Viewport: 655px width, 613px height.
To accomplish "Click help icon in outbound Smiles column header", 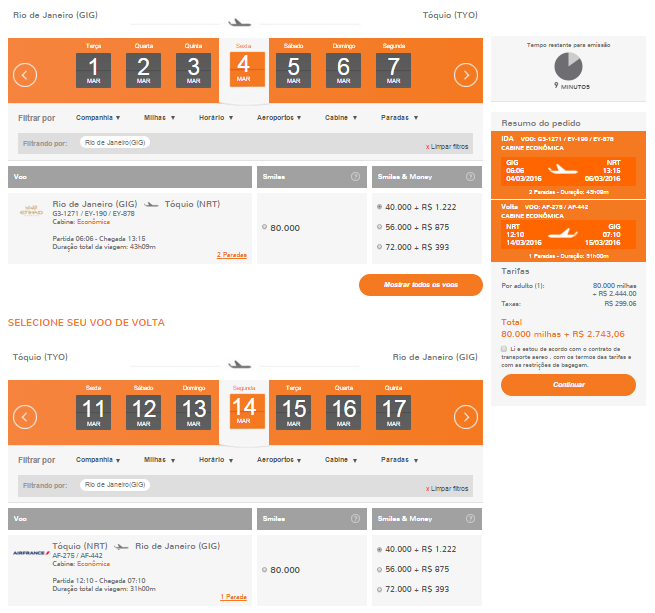I will point(355,177).
